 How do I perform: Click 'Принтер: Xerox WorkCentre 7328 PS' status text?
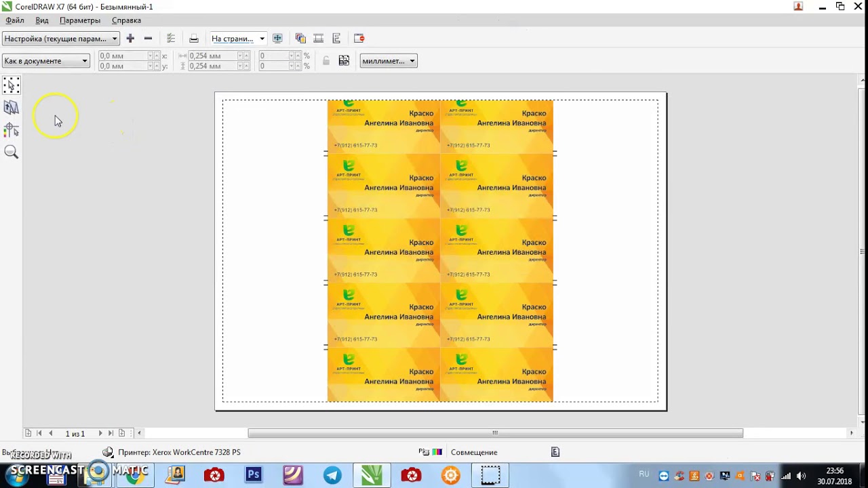[179, 452]
